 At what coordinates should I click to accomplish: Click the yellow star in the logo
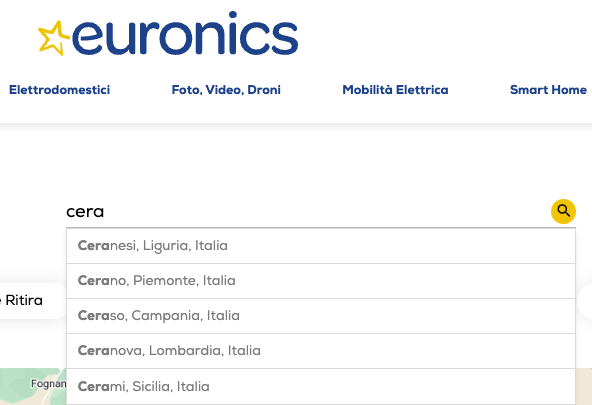[54, 38]
